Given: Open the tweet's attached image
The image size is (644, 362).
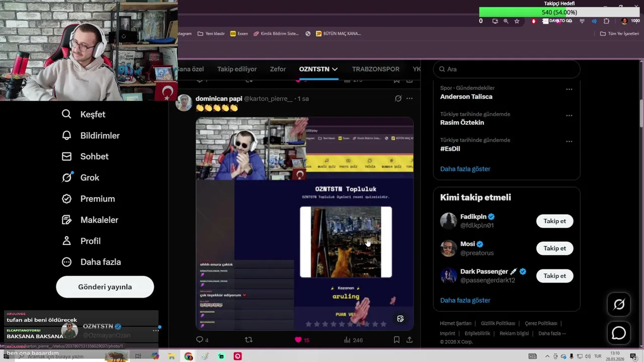Looking at the screenshot, I should point(304,224).
